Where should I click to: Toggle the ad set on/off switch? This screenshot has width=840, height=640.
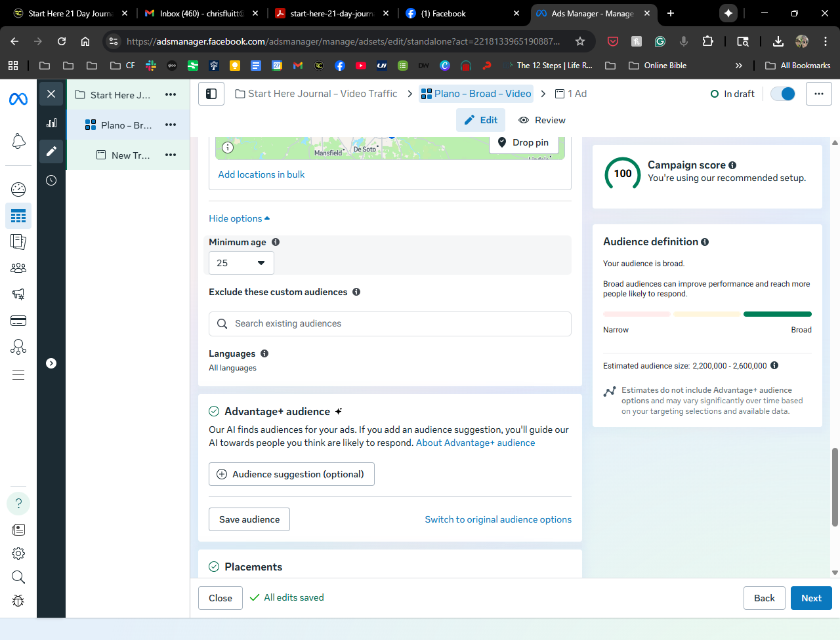tap(783, 94)
